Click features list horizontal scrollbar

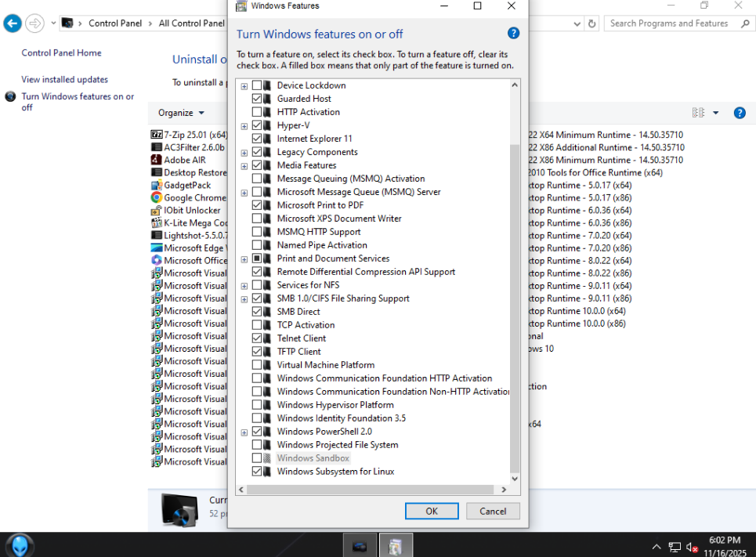(370, 490)
